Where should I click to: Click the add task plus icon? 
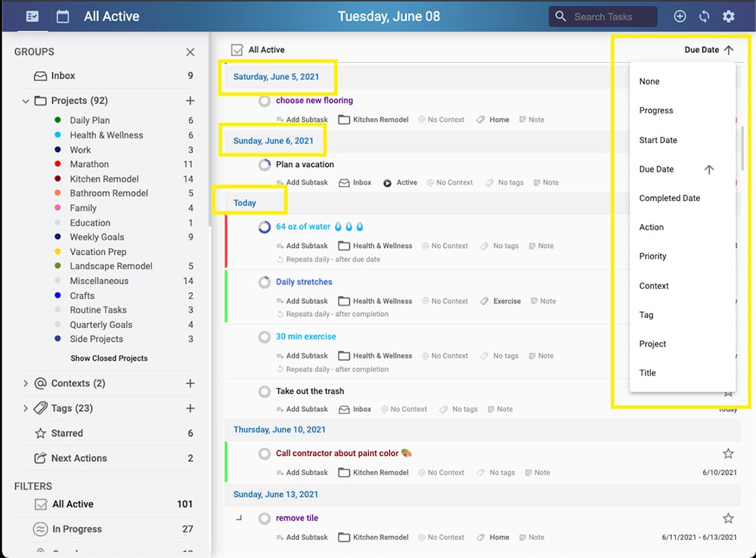point(680,16)
